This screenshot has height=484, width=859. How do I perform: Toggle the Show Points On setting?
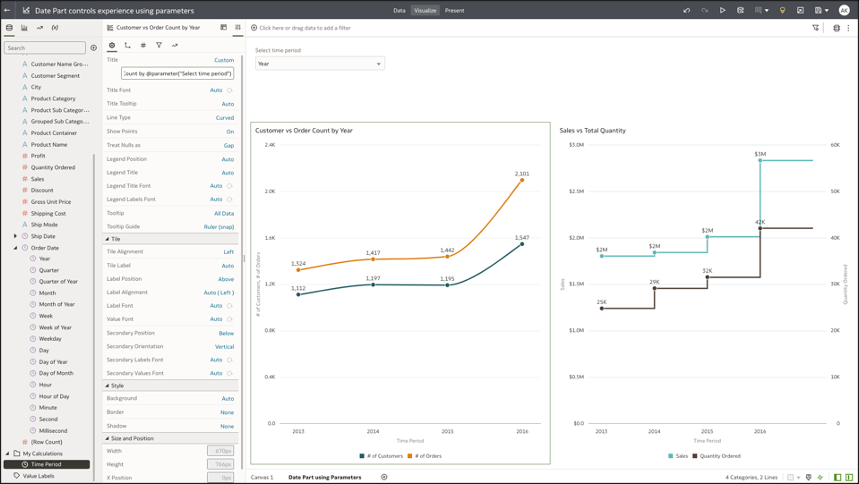229,131
